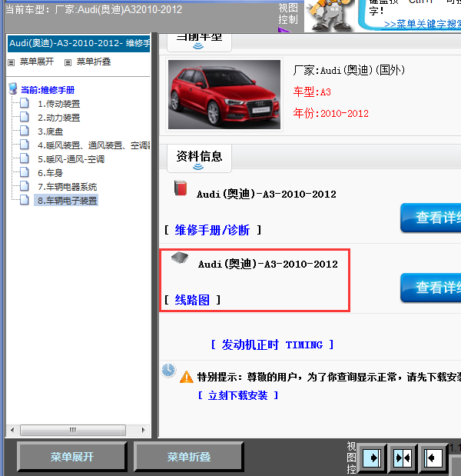Select 5.暖风-通风-空调 entry
Screen dimensions: 461x476
click(71, 159)
